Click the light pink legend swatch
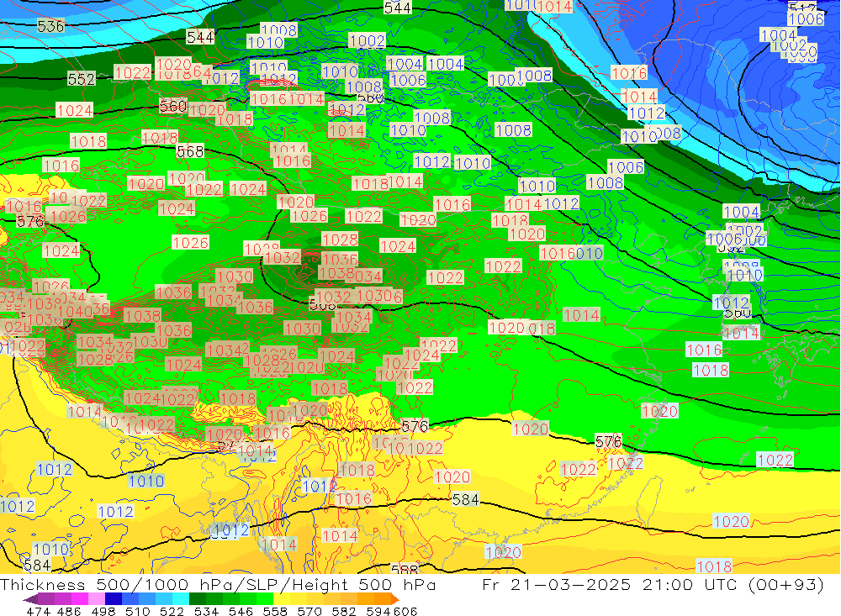Screen dimensions: 841x616 click(97, 599)
